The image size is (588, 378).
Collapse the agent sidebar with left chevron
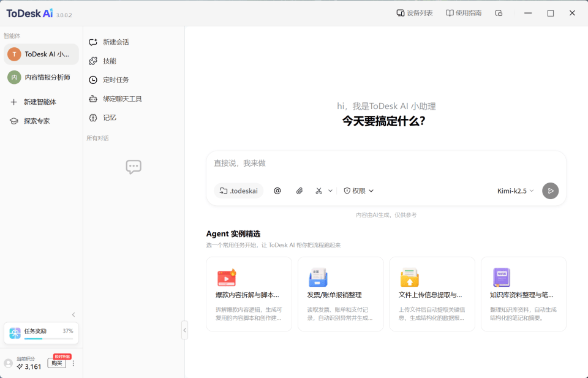(73, 315)
